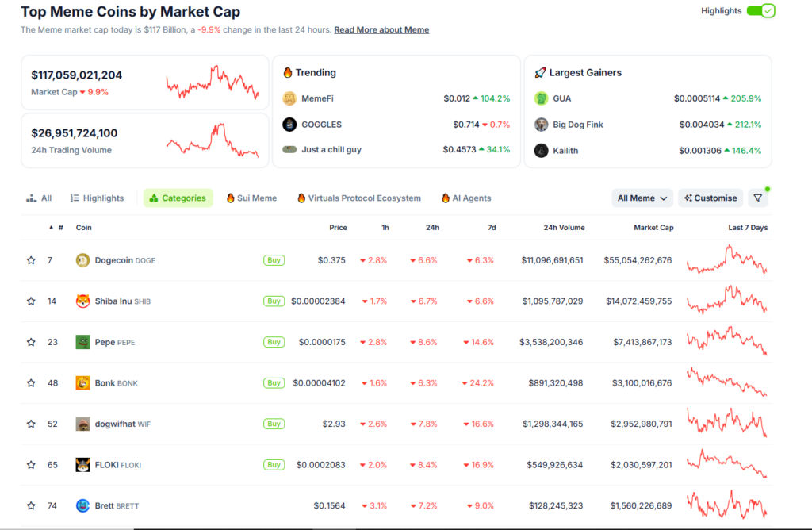Sort table by rank number column
This screenshot has height=530, width=812.
tap(56, 228)
